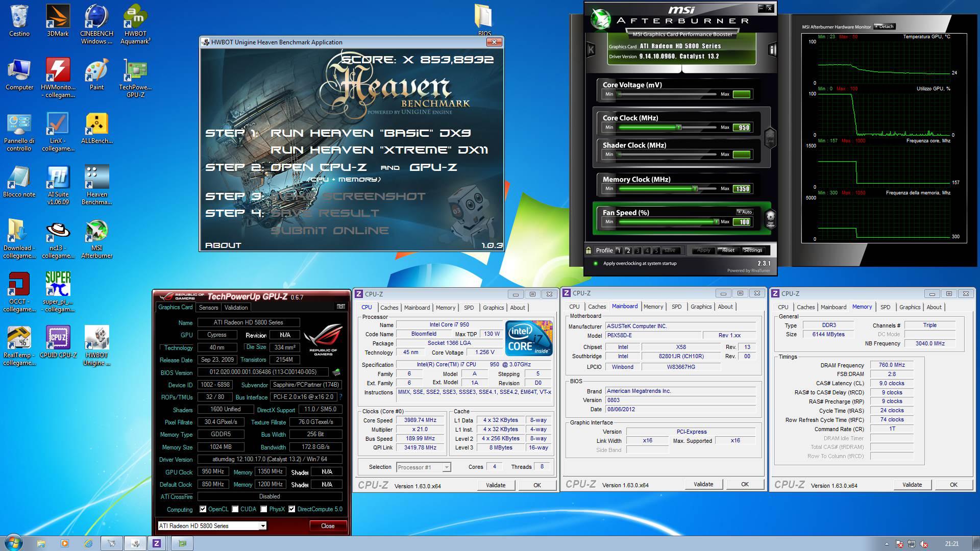Click Detach button on Hardware Monitor

click(885, 27)
